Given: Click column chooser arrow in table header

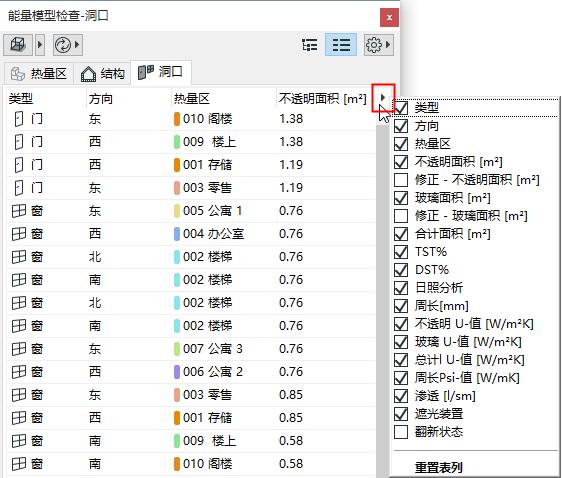Looking at the screenshot, I should 383,97.
